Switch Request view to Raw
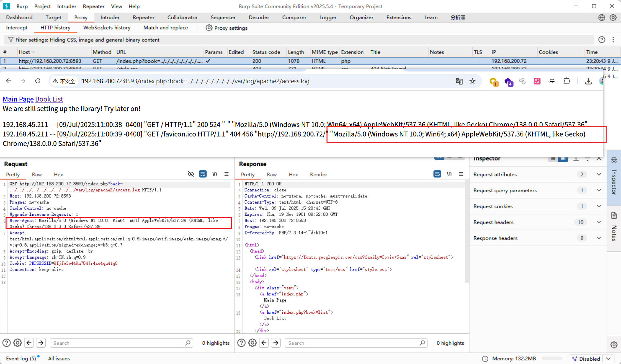This screenshot has width=621, height=364. coord(37,175)
